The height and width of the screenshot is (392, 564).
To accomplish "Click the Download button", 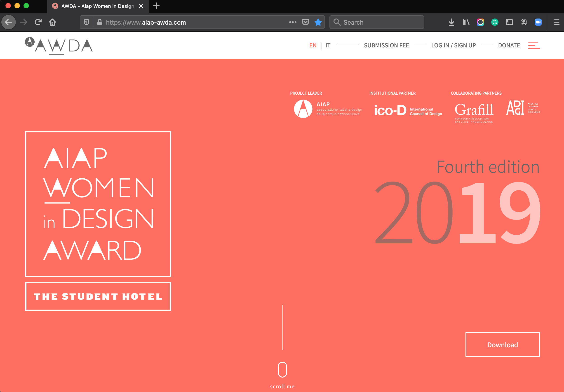I will point(502,345).
